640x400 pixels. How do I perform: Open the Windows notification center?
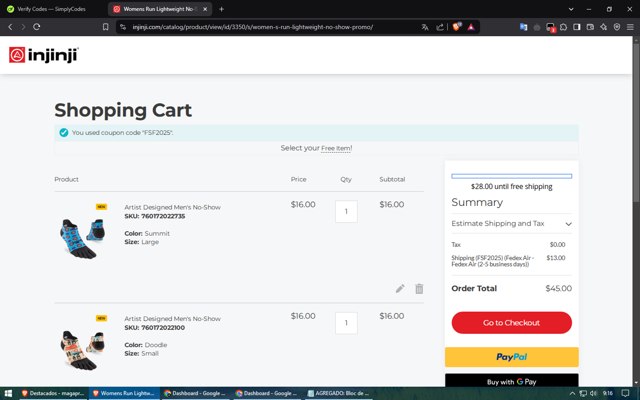(x=626, y=393)
